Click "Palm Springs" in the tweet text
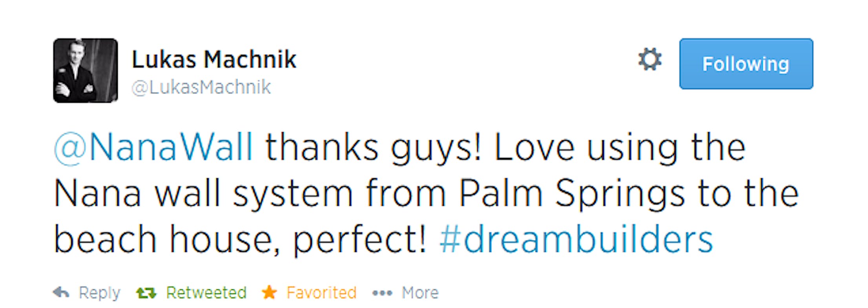This screenshot has width=868, height=308. 572,194
